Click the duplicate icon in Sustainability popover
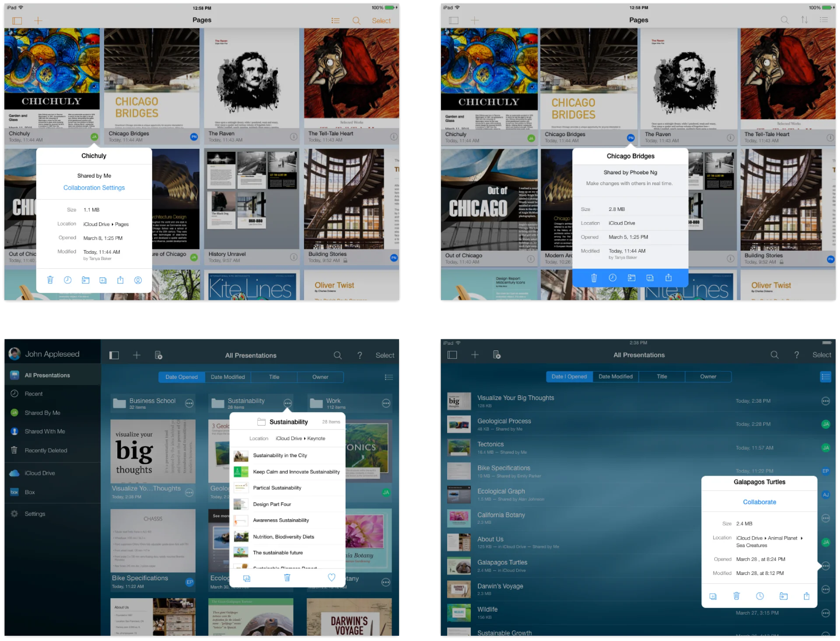This screenshot has width=840, height=641. coord(247,578)
